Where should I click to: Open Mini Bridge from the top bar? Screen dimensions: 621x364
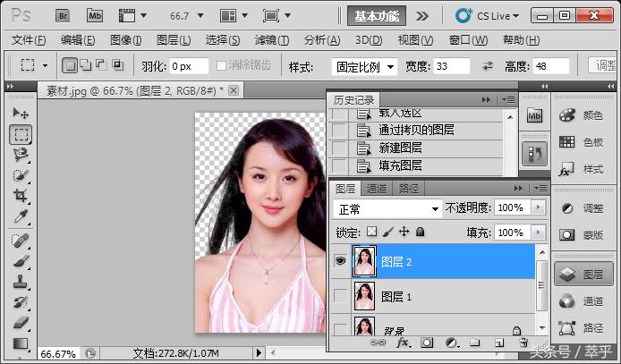coord(95,16)
